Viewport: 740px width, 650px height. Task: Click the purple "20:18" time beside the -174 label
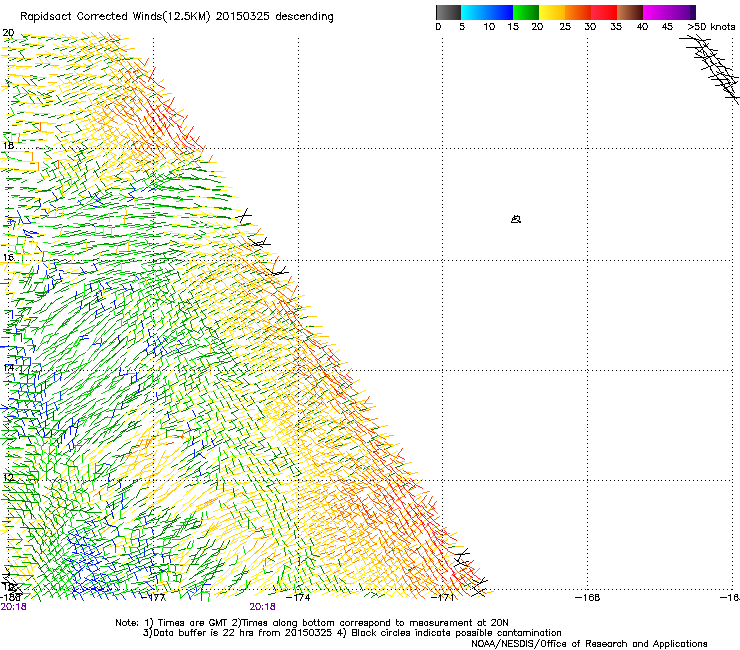tap(262, 607)
